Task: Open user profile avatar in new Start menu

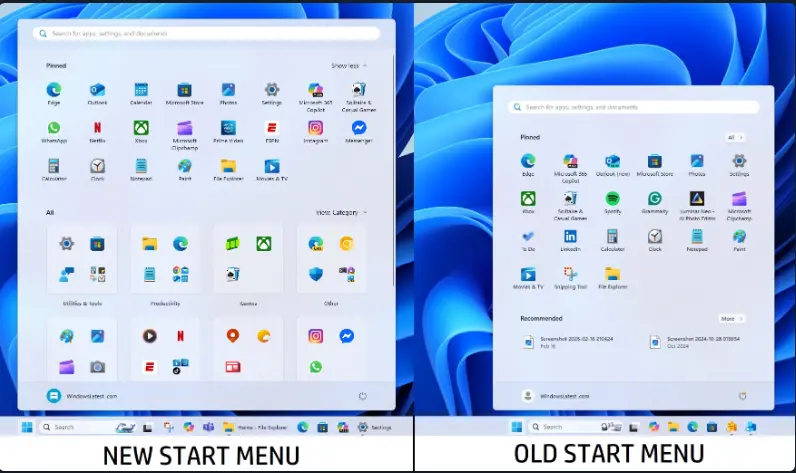Action: pos(54,396)
